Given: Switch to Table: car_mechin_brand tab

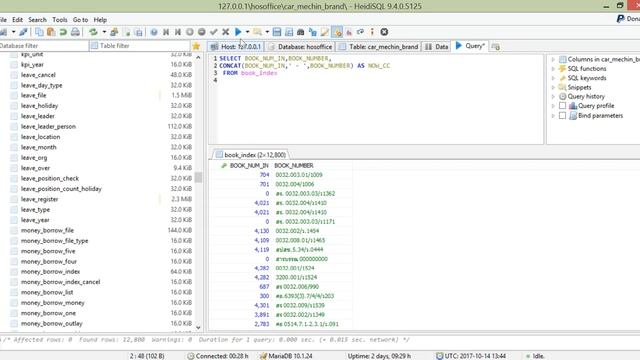Looking at the screenshot, I should coord(378,47).
